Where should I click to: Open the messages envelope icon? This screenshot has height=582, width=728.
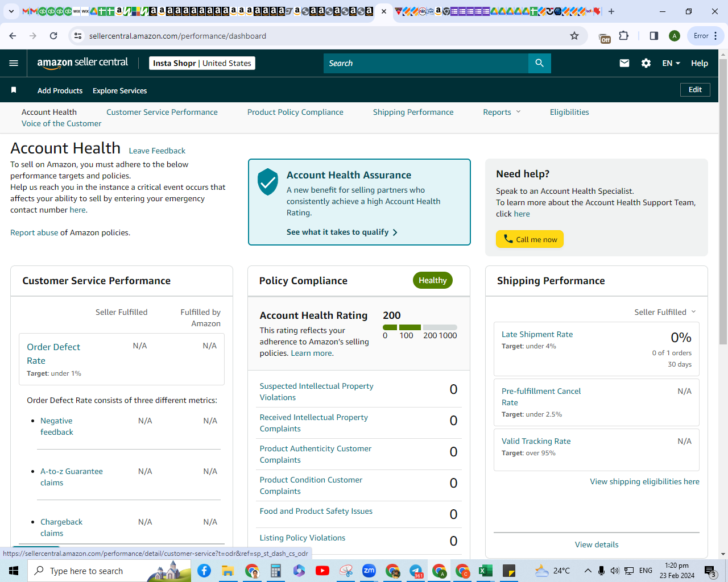624,63
